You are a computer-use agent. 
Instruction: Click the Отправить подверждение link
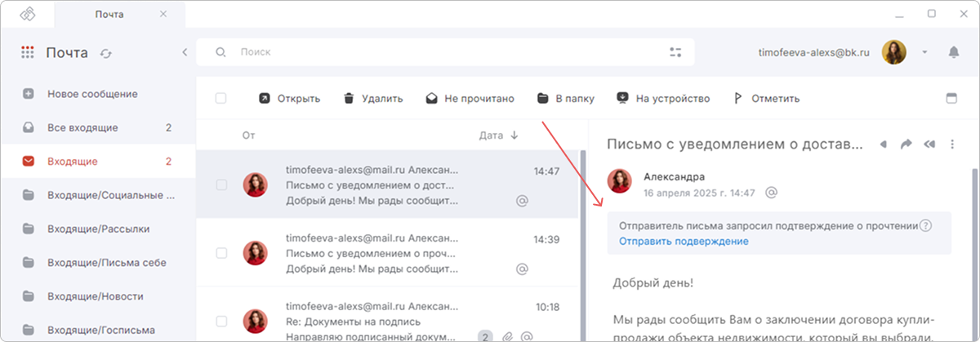pyautogui.click(x=684, y=242)
